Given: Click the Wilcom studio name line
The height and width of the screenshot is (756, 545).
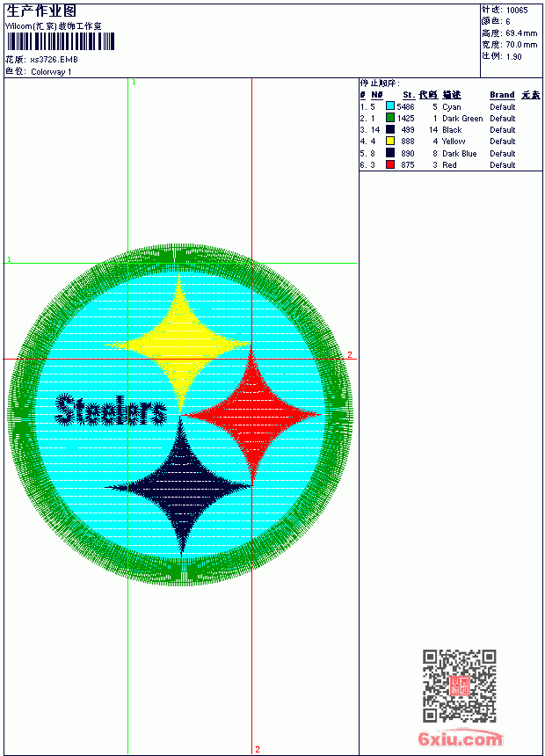Looking at the screenshot, I should pos(53,26).
